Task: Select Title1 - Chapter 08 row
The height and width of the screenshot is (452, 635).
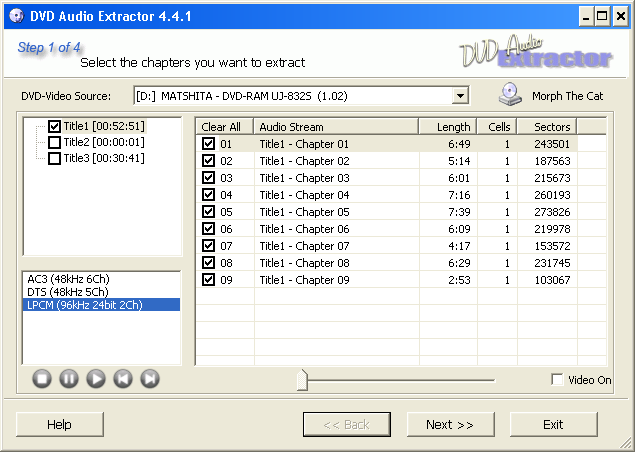Action: pyautogui.click(x=387, y=263)
